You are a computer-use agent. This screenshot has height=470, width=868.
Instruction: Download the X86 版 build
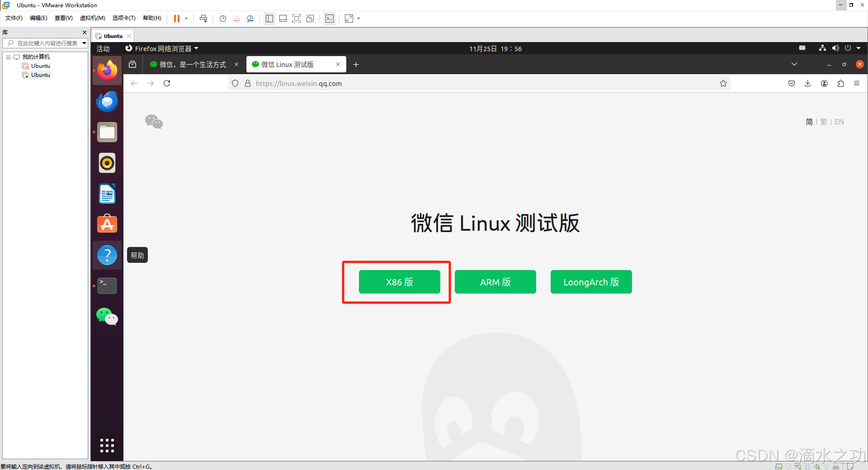[400, 282]
